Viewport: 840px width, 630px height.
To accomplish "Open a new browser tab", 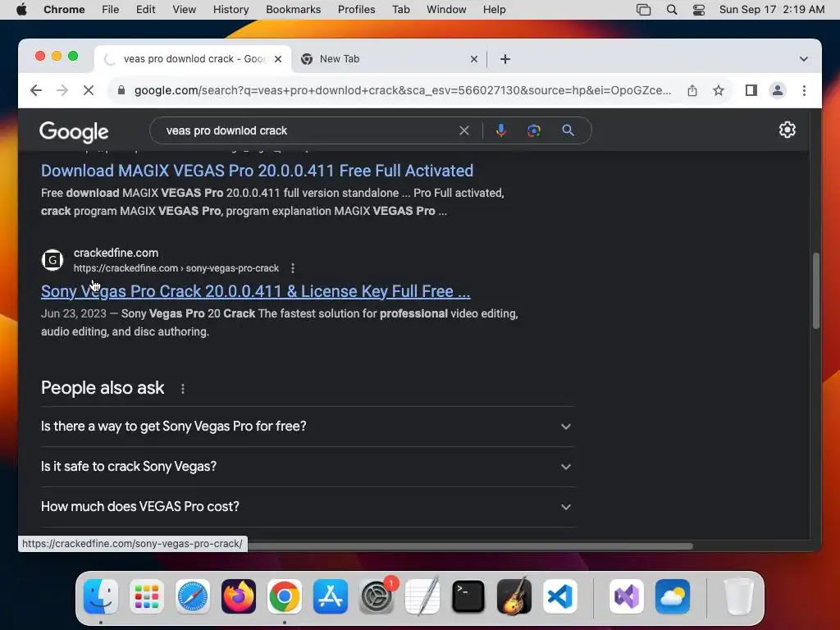I will [x=504, y=59].
